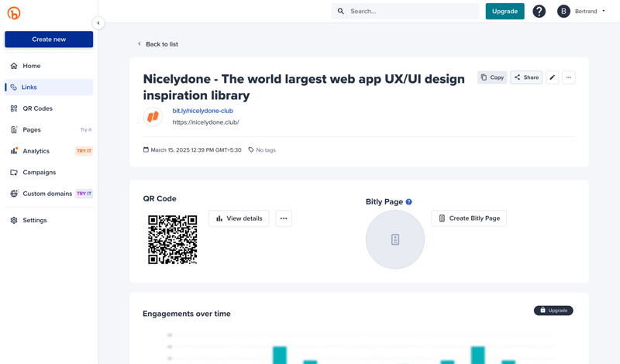Click the Custom domains globe icon

(14, 194)
